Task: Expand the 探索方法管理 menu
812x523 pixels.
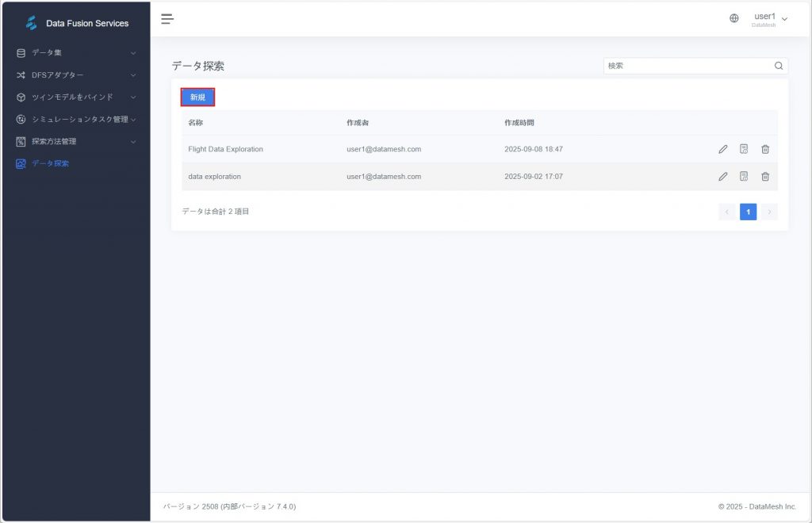Action: tap(75, 142)
